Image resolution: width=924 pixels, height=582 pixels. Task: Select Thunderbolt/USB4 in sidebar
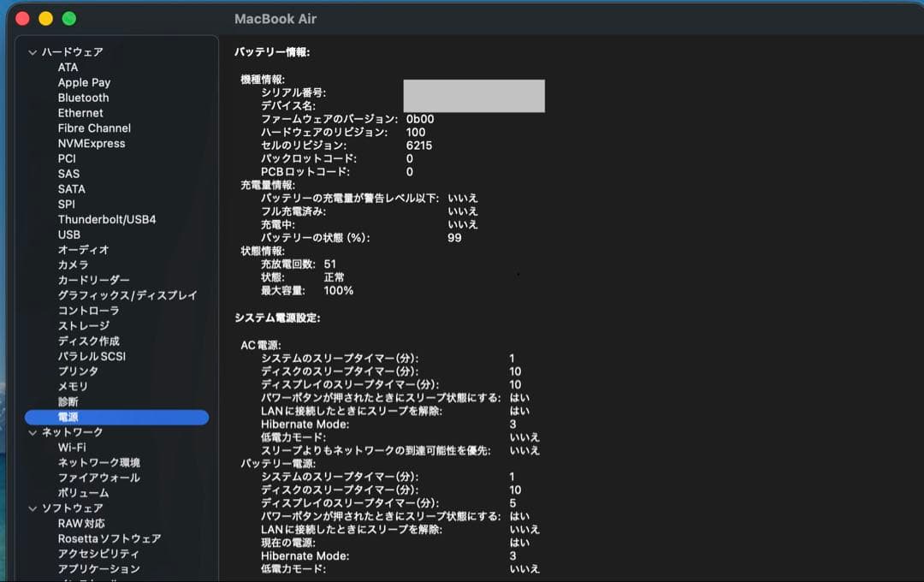pyautogui.click(x=106, y=219)
